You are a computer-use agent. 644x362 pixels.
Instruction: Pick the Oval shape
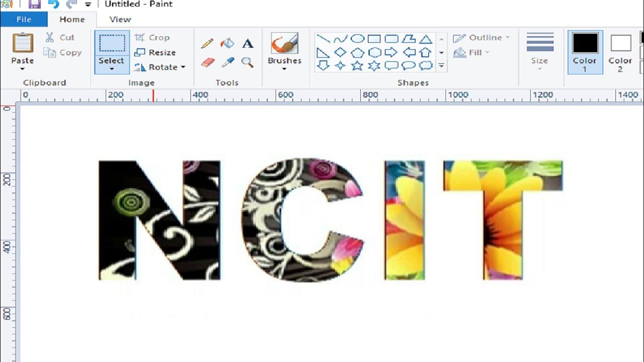point(357,39)
